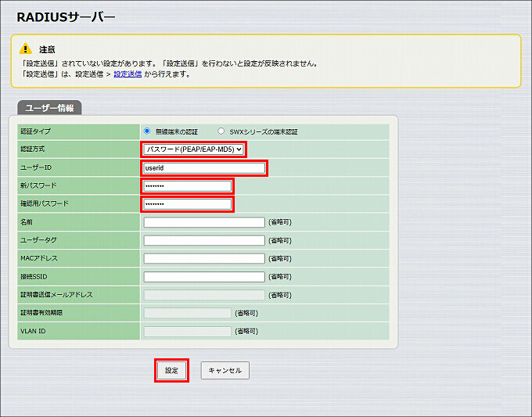This screenshot has width=532, height=417.
Task: Click the RADIUSサーバー page heading
Action: tap(66, 17)
